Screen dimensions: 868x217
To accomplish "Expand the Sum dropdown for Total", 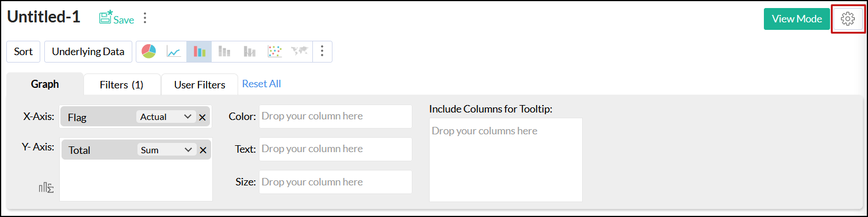I will coord(167,150).
